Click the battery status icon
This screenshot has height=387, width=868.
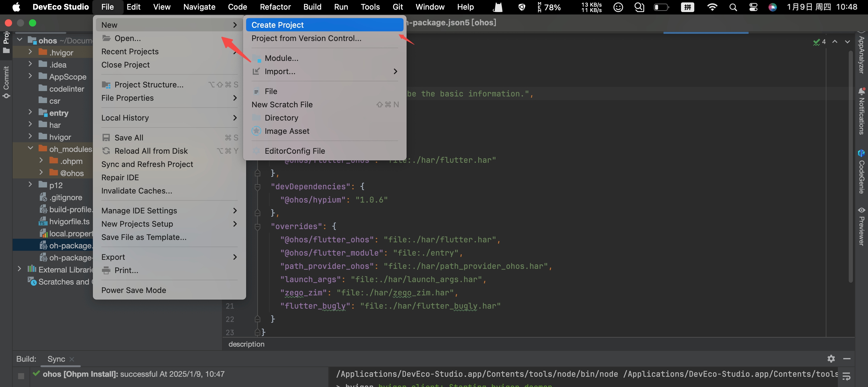click(x=661, y=7)
